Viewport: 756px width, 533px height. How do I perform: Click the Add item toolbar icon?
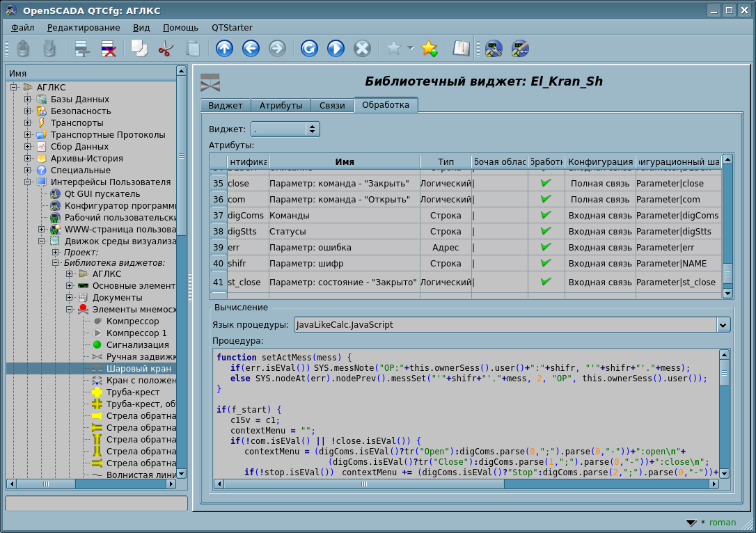click(x=83, y=49)
